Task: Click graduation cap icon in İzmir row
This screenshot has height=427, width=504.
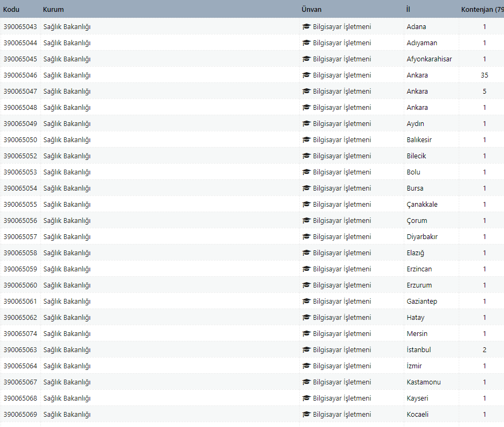Action: coord(306,366)
